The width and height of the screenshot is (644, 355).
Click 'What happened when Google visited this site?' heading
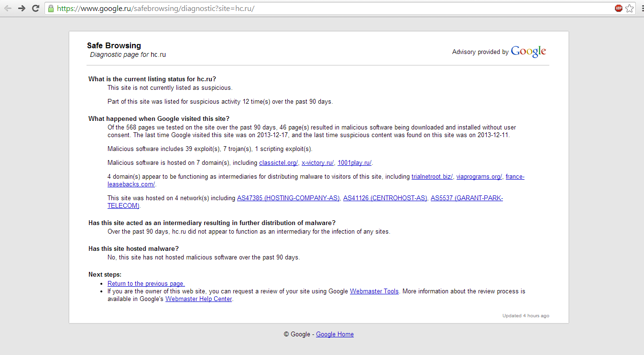(159, 119)
